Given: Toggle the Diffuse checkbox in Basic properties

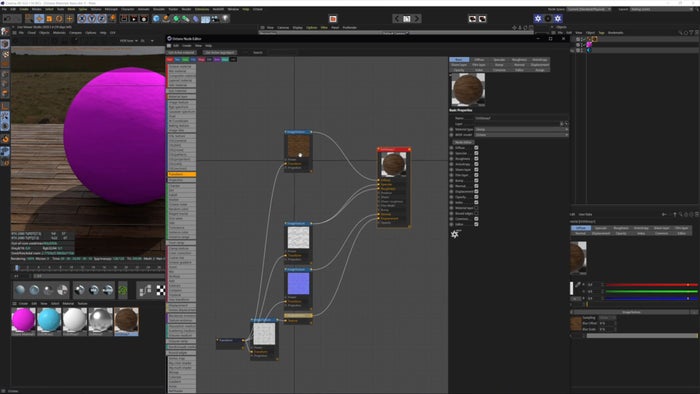Looking at the screenshot, I should [x=476, y=148].
